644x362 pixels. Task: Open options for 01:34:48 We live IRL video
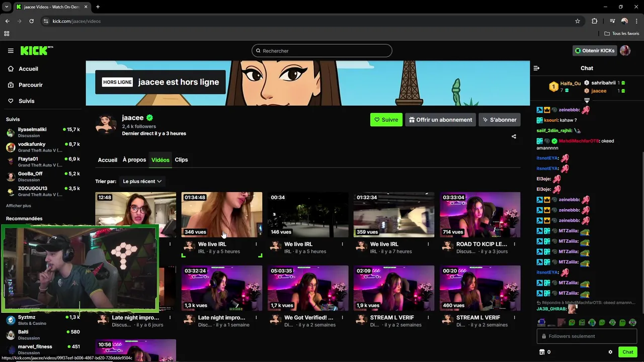[256, 244]
